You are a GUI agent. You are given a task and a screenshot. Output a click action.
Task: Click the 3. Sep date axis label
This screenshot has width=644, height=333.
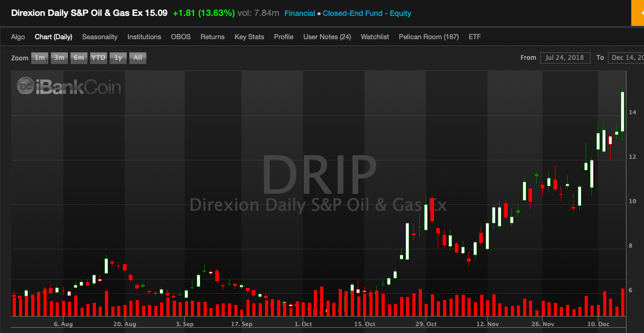[x=186, y=323]
